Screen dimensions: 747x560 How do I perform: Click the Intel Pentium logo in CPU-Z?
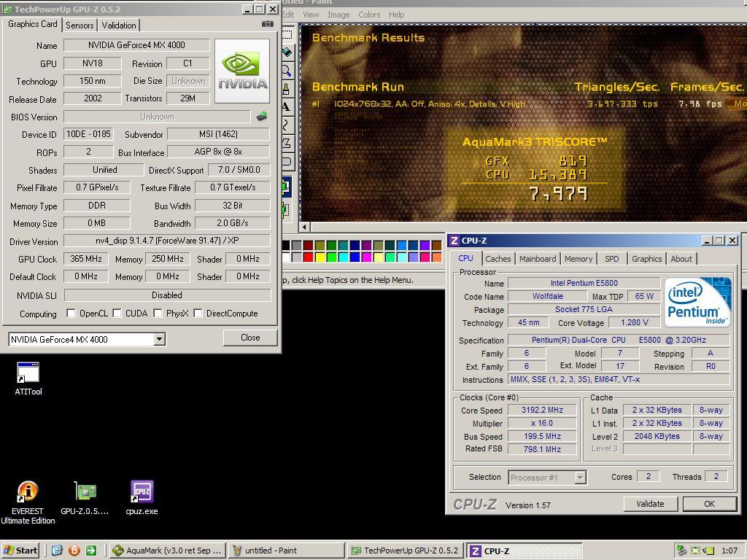(697, 302)
